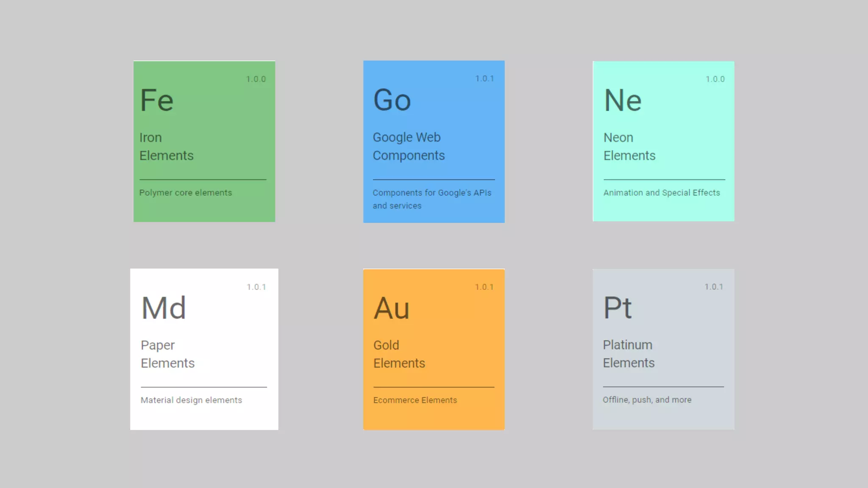This screenshot has width=868, height=488.
Task: Click 'Material design elements' description
Action: 191,400
